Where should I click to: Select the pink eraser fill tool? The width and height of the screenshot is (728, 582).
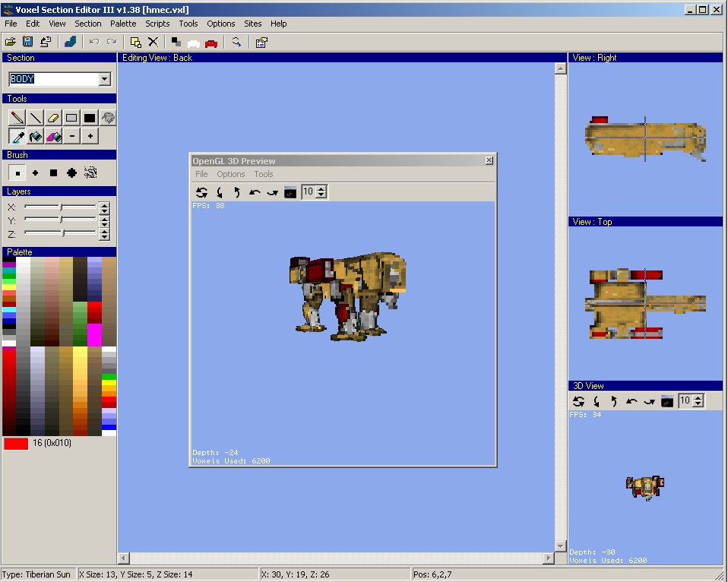click(x=53, y=136)
